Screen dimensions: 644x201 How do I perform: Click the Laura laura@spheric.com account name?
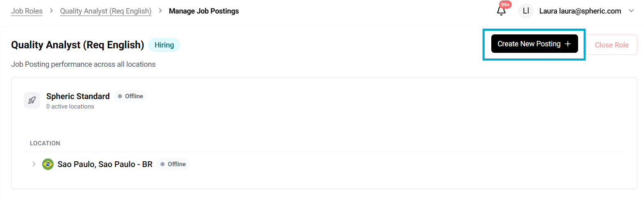pos(580,11)
